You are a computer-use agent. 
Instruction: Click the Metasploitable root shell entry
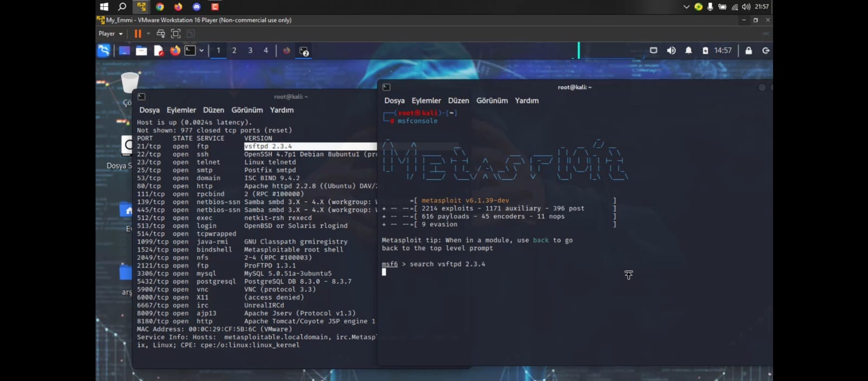293,250
